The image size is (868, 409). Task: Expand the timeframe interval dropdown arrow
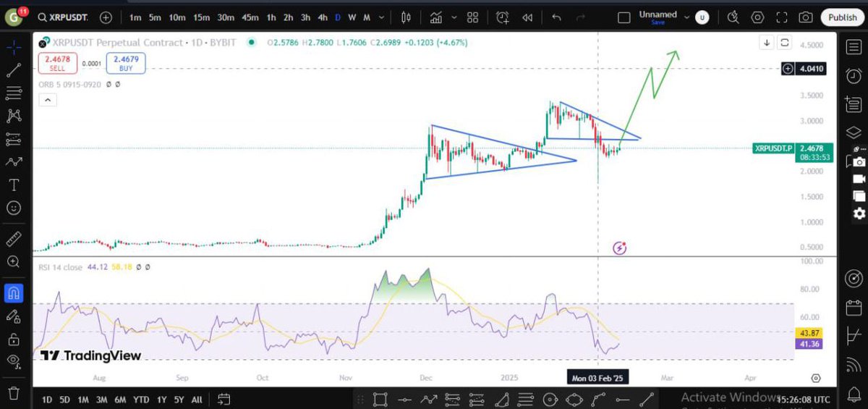381,17
